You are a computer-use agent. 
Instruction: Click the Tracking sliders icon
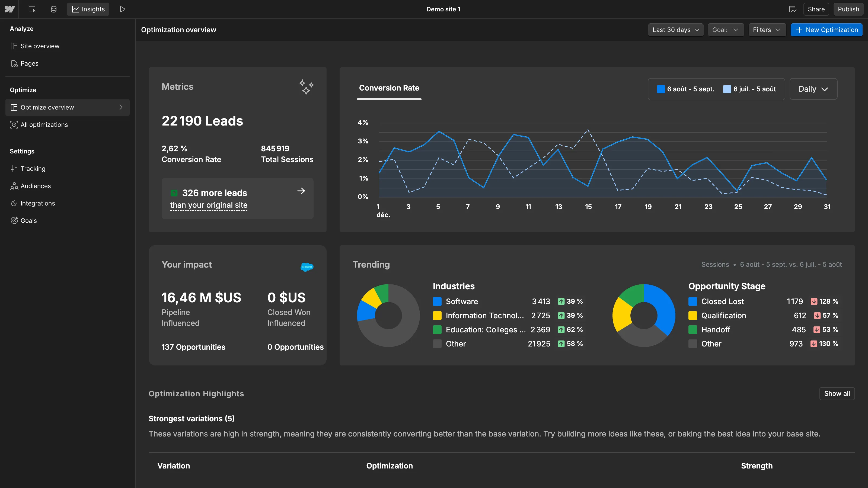coord(14,169)
